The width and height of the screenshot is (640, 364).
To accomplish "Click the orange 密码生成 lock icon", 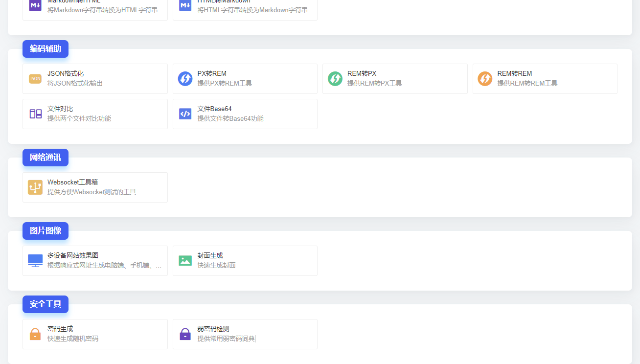I will tap(35, 334).
